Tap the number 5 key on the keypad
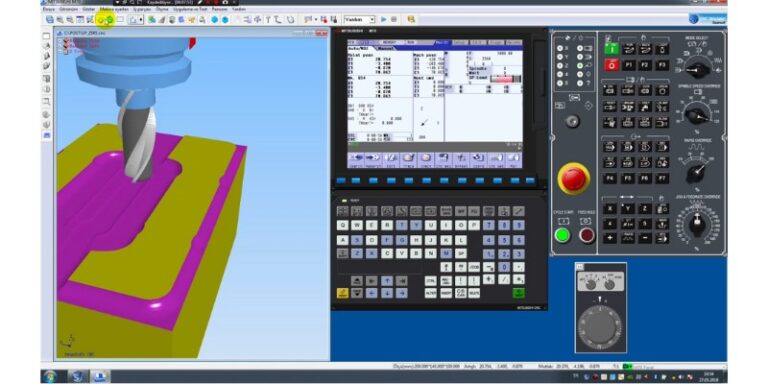Image resolution: width=768 pixels, height=384 pixels. (504, 240)
